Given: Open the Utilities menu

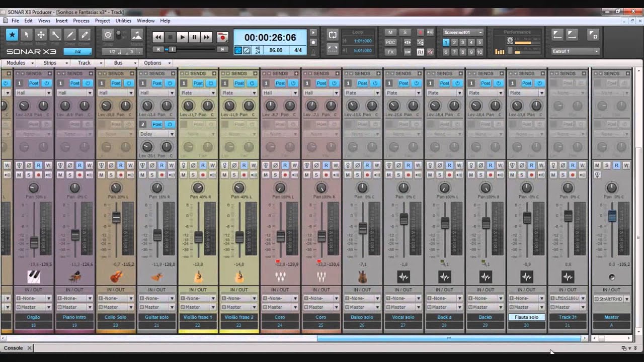Looking at the screenshot, I should coord(123,21).
